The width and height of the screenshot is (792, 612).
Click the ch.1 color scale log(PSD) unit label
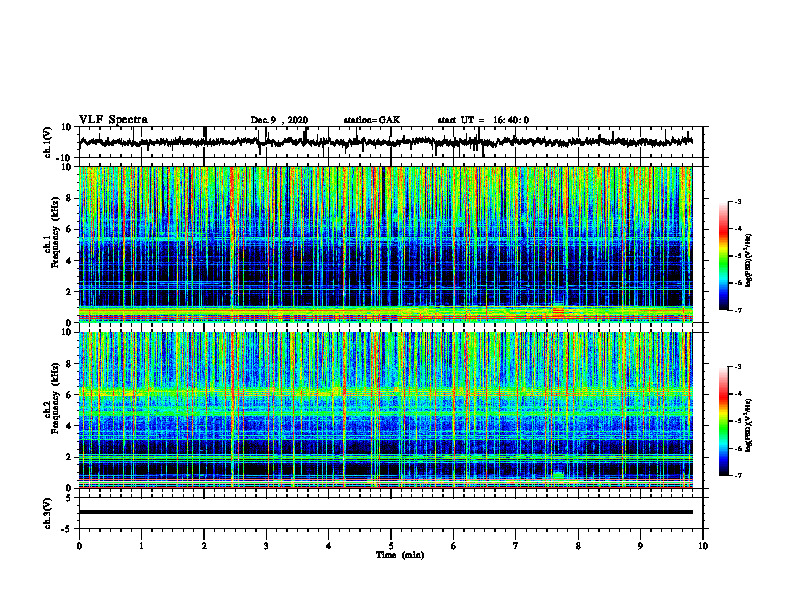(749, 261)
